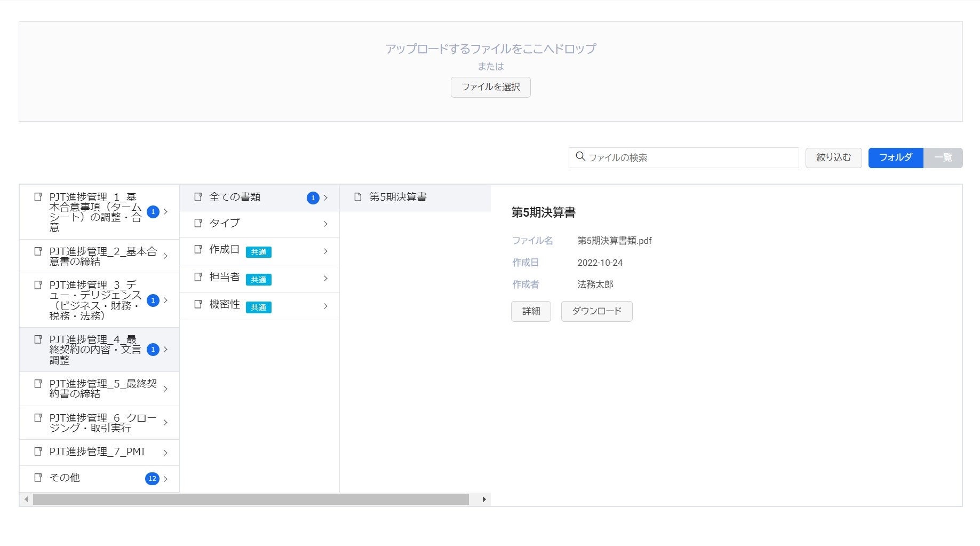Click the document icon beside 担当者
Screen dimensions: 980x546
[x=198, y=277]
